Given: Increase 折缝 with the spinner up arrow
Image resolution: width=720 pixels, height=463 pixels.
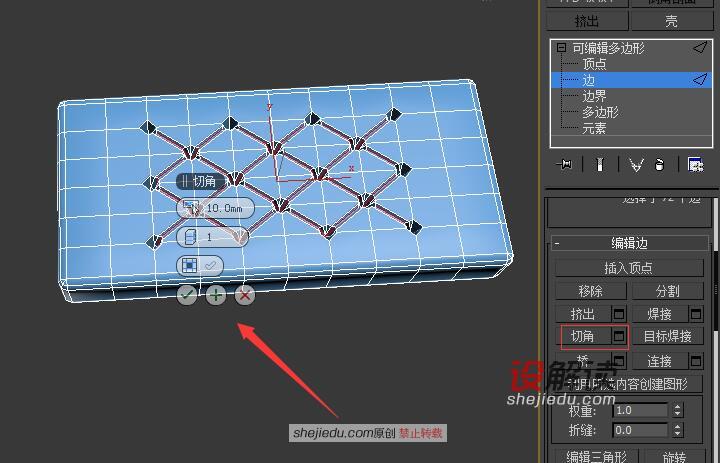Looking at the screenshot, I should coord(678,427).
